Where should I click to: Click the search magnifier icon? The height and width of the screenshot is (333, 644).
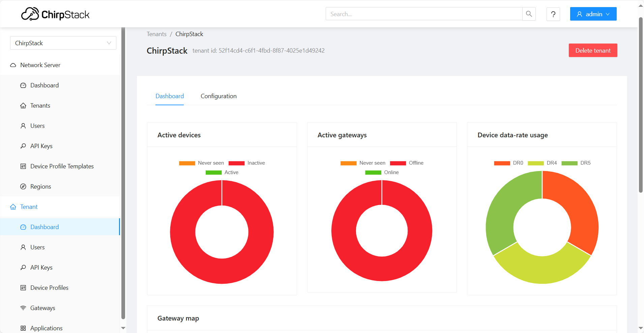coord(529,14)
